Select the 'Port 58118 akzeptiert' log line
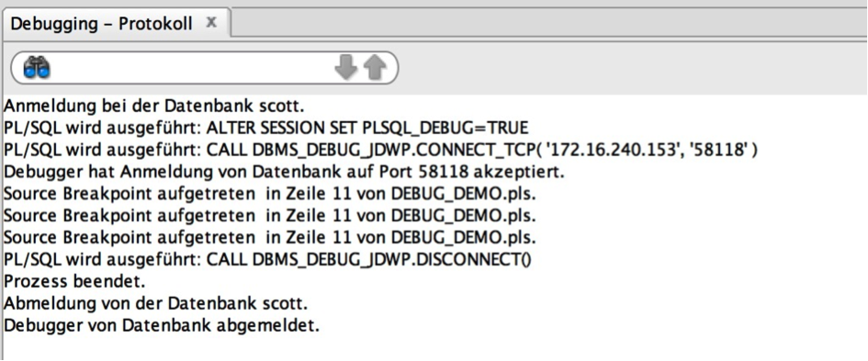This screenshot has width=868, height=361. point(284,172)
